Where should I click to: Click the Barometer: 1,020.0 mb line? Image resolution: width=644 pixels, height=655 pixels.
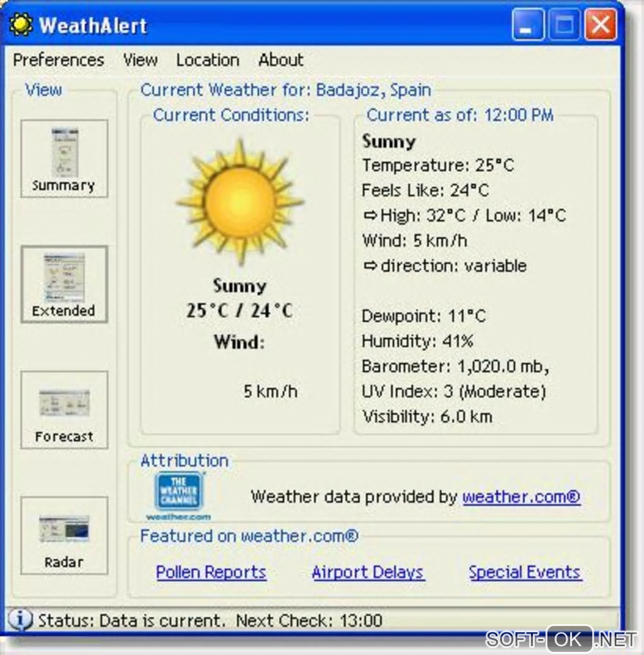[x=456, y=366]
